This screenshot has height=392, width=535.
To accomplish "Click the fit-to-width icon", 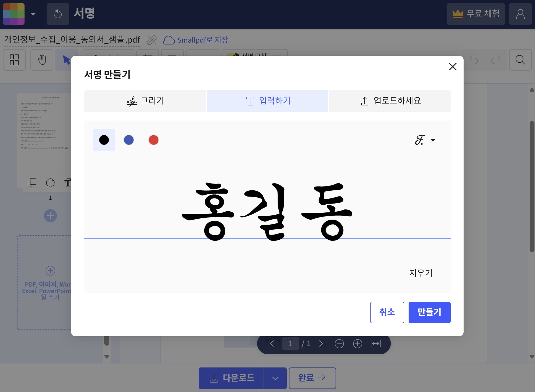I will pyautogui.click(x=376, y=343).
